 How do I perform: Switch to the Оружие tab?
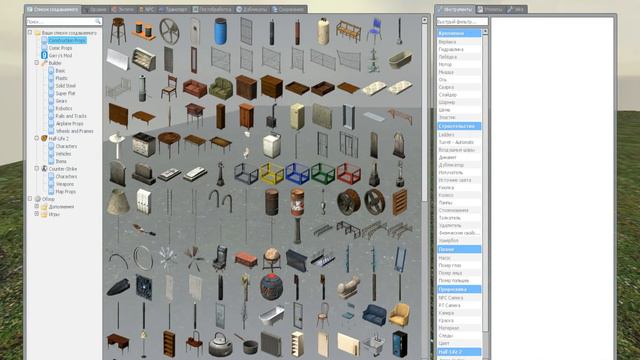pos(96,9)
